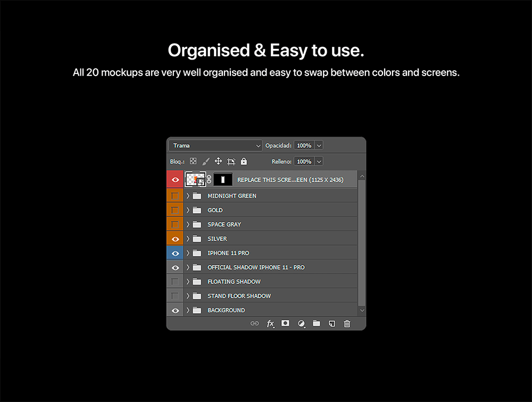Create new adjustment layer with half-circle icon
Viewport: 532px width, 402px height.
(301, 323)
